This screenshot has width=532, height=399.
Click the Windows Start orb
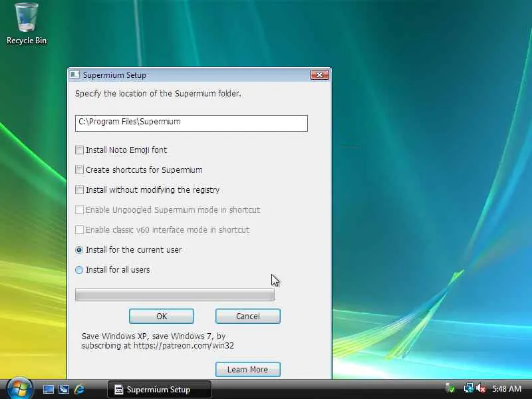click(x=19, y=389)
